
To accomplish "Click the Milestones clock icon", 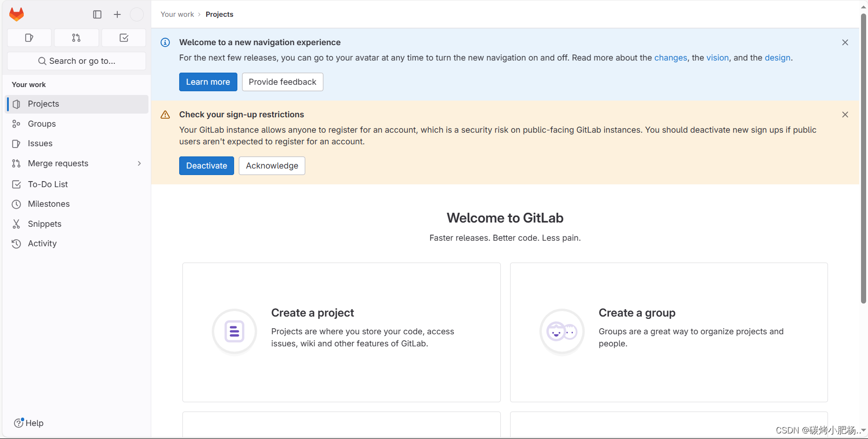I will (x=16, y=204).
